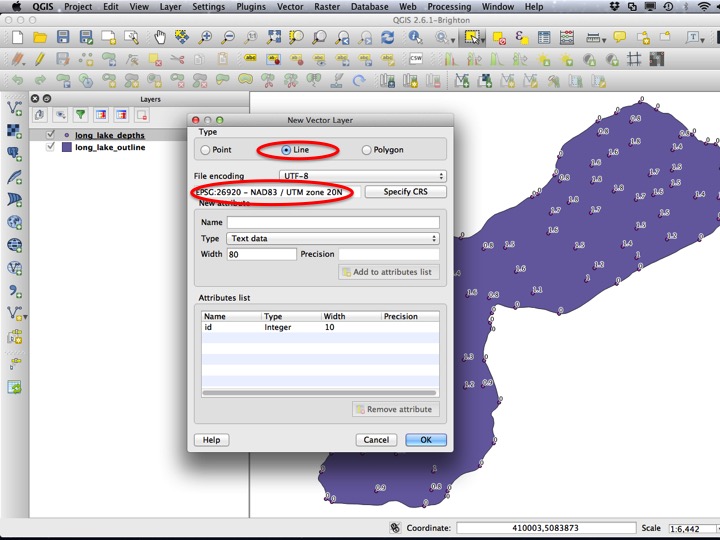Open the Settings menu
Image resolution: width=720 pixels, height=540 pixels.
click(208, 6)
